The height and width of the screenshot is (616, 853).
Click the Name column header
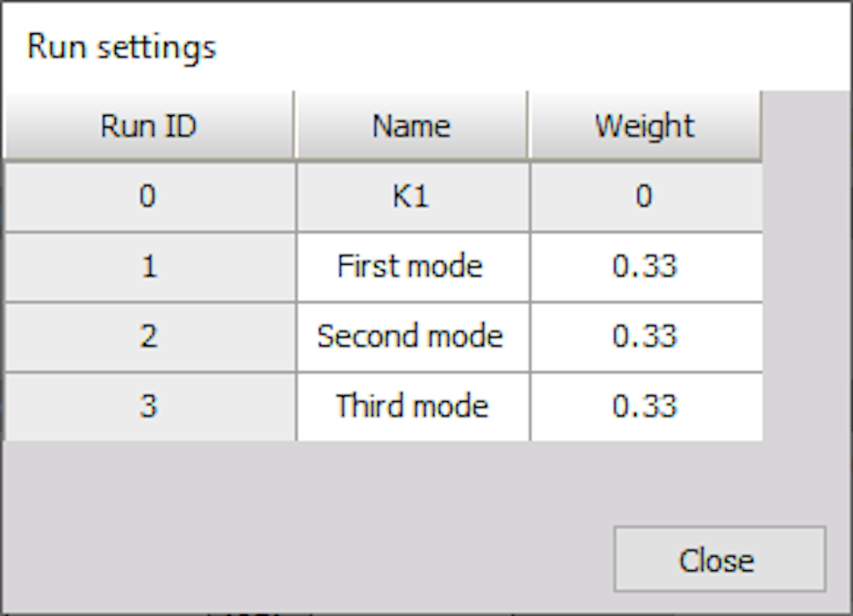[x=412, y=126]
